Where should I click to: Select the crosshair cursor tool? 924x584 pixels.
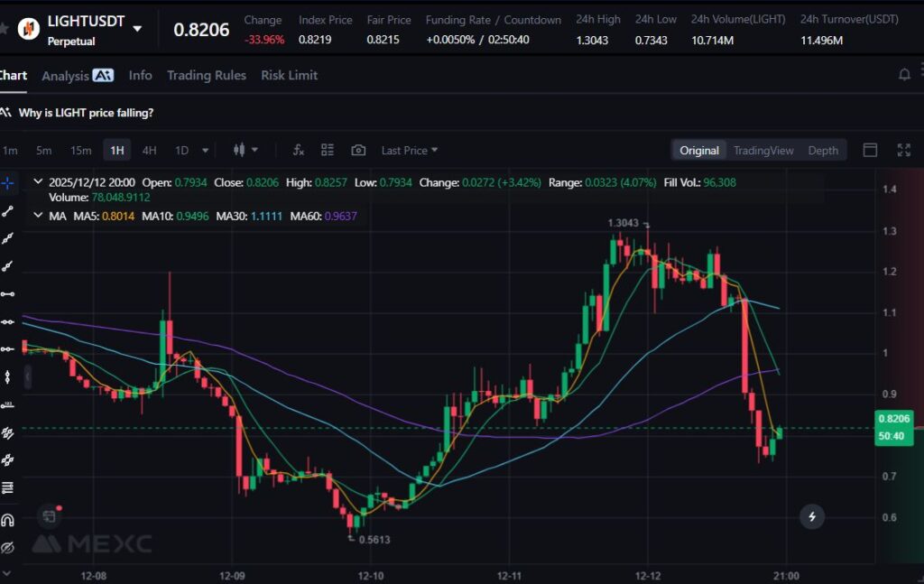tap(8, 182)
